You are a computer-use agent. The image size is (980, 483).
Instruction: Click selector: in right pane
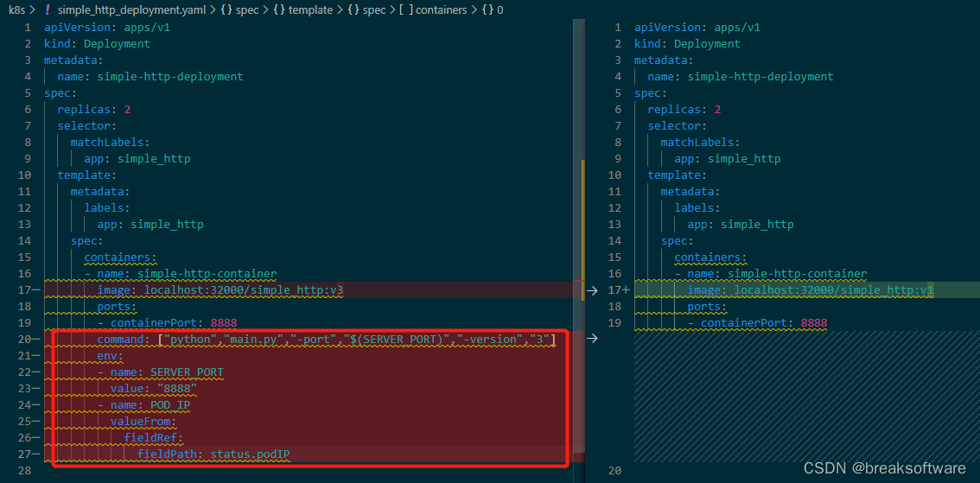click(677, 125)
